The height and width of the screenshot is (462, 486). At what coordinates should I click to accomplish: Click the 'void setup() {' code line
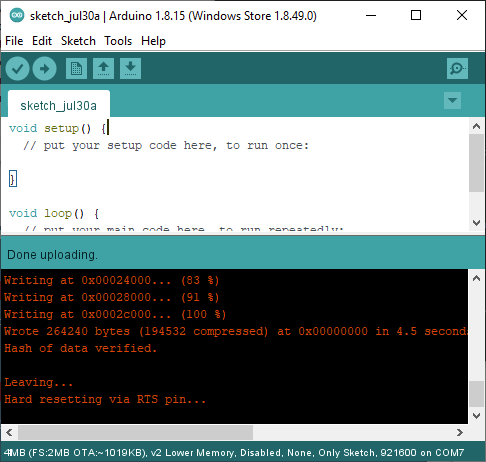click(x=58, y=128)
